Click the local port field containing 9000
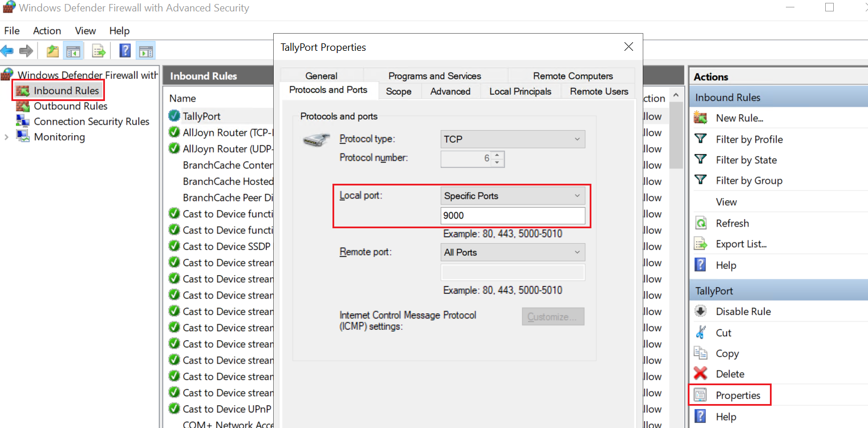The image size is (868, 428). (513, 216)
